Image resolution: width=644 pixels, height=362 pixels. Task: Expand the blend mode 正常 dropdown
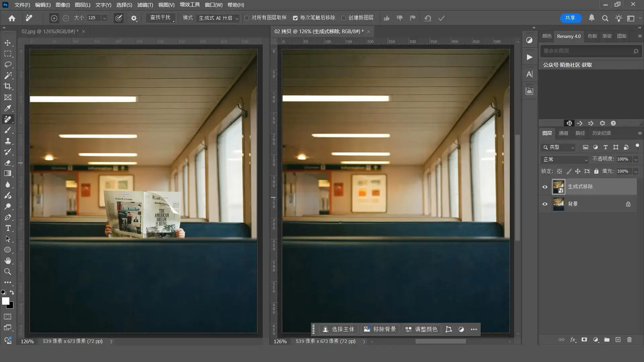pos(565,160)
